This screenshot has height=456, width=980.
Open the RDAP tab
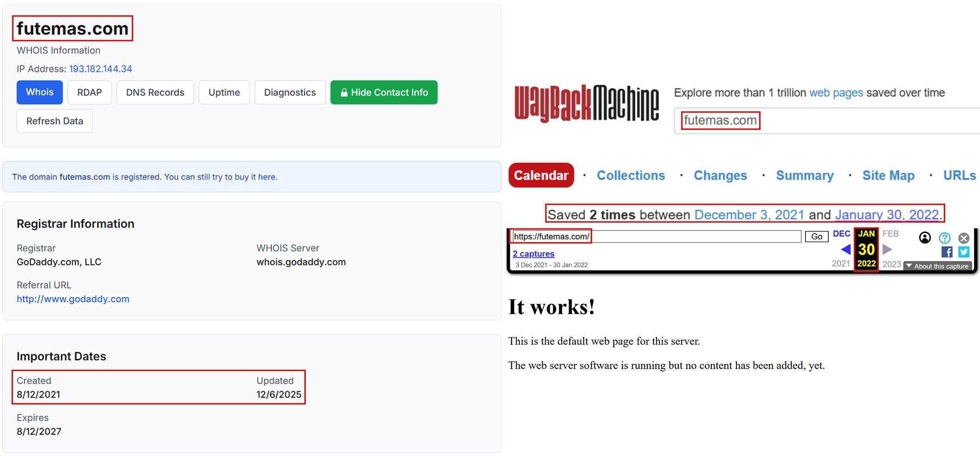pos(89,92)
